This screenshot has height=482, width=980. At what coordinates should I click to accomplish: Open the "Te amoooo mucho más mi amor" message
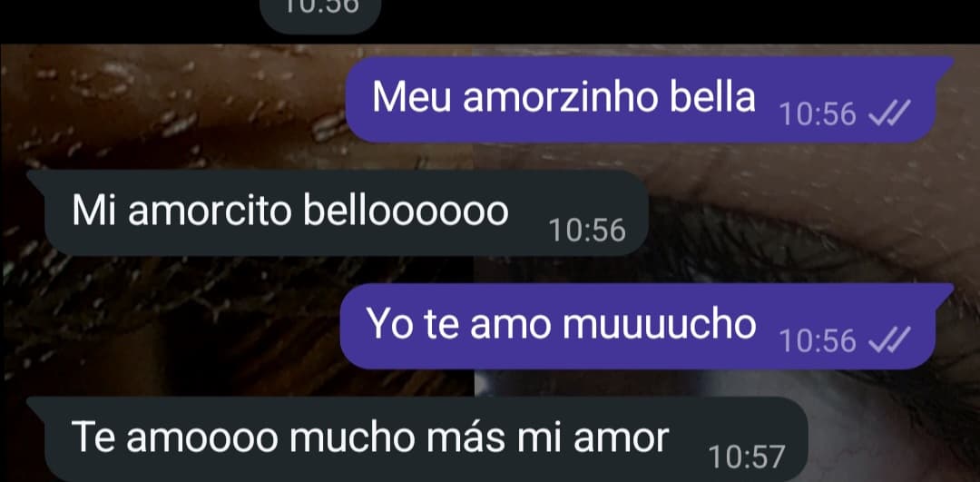[x=417, y=438]
